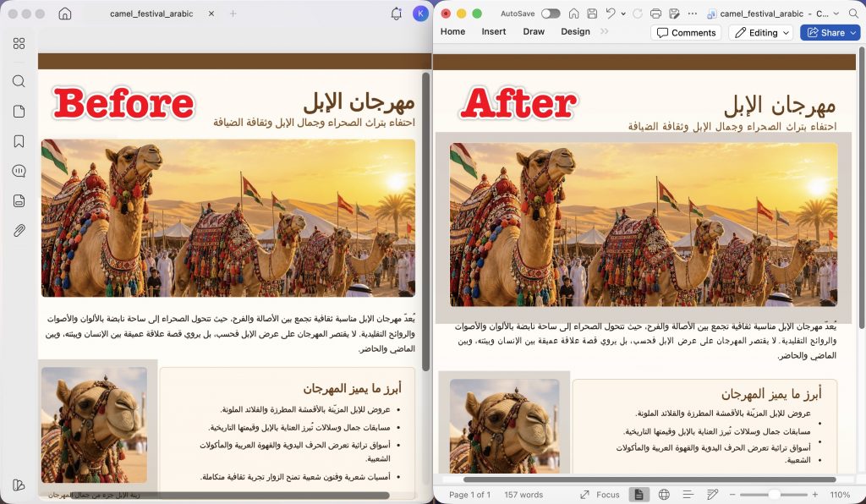Click the Redo icon in Word
The height and width of the screenshot is (504, 866).
point(638,14)
